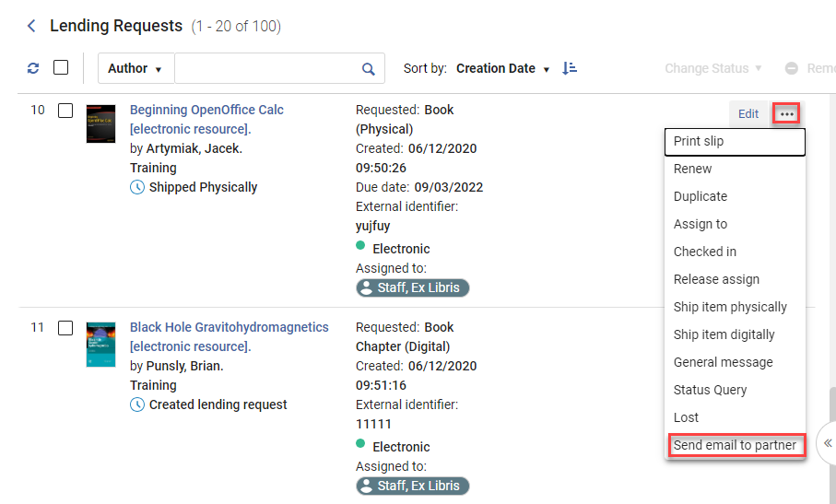Select the checkbox for request 10
This screenshot has width=836, height=504.
[65, 111]
